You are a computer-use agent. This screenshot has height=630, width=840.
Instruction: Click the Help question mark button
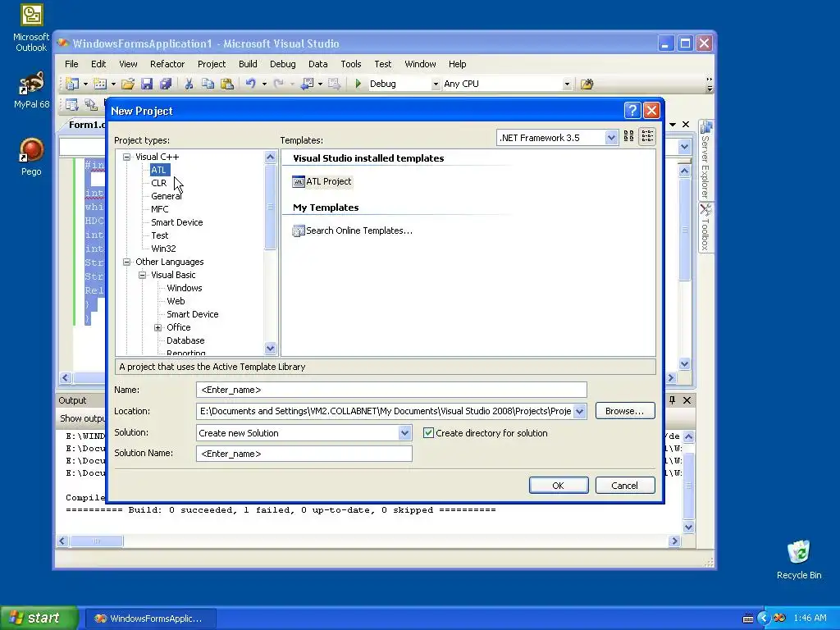[x=632, y=111]
